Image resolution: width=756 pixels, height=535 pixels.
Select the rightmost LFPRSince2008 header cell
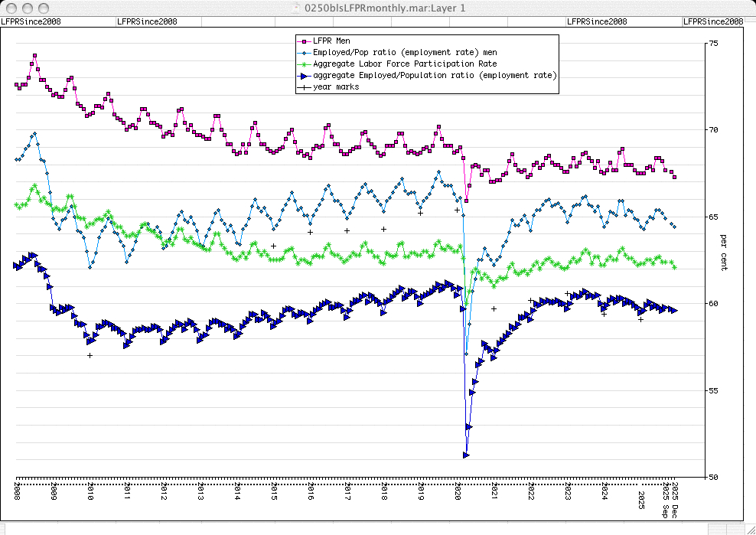click(713, 21)
